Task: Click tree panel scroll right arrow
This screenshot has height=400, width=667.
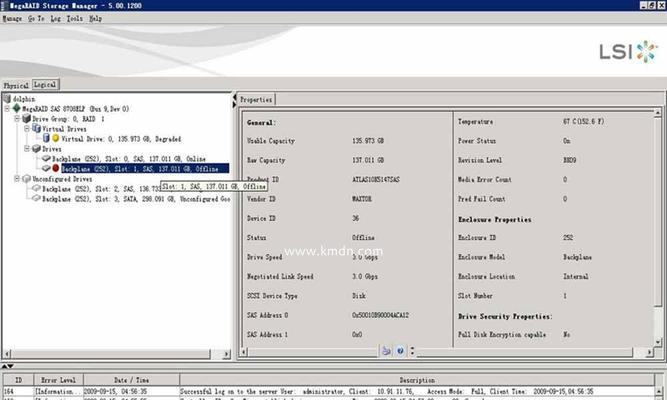Action: tap(226, 354)
